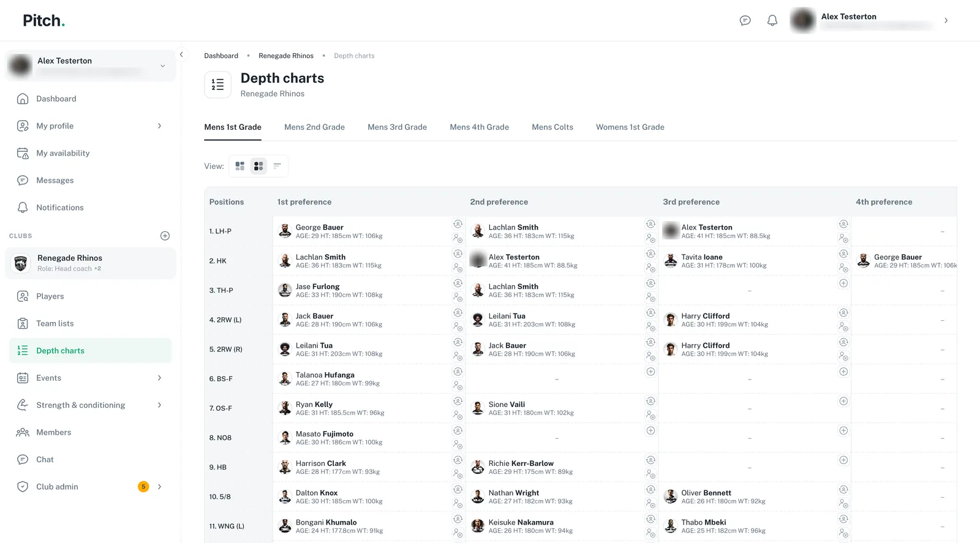The width and height of the screenshot is (980, 543).
Task: Add 2nd preference player for BS-F
Action: [650, 372]
